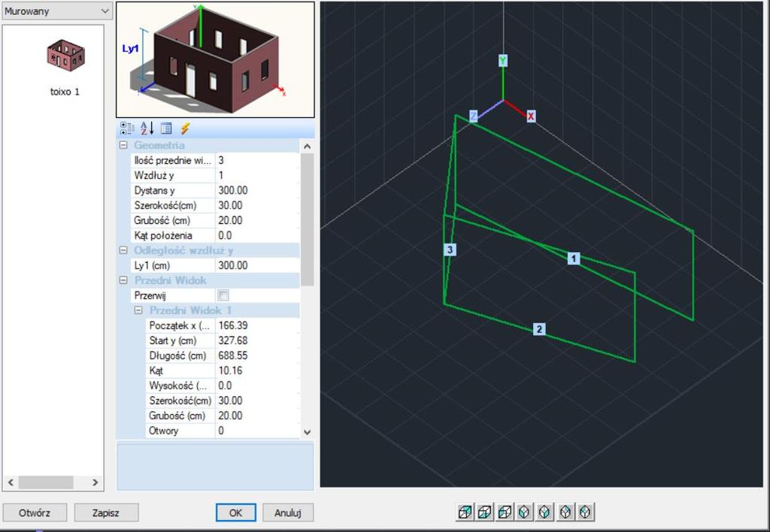The width and height of the screenshot is (770, 532).
Task: Click the template list scroll right arrow
Action: [x=95, y=482]
